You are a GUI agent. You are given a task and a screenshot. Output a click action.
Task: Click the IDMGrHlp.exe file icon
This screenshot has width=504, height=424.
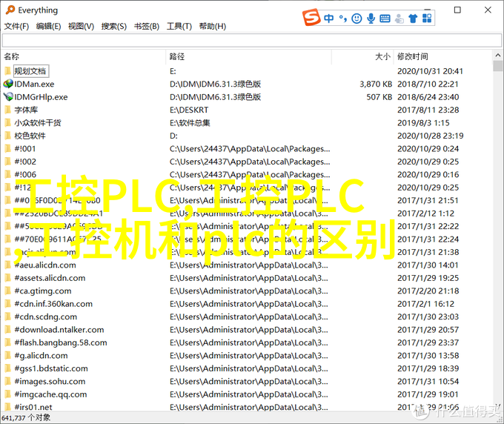click(8, 97)
